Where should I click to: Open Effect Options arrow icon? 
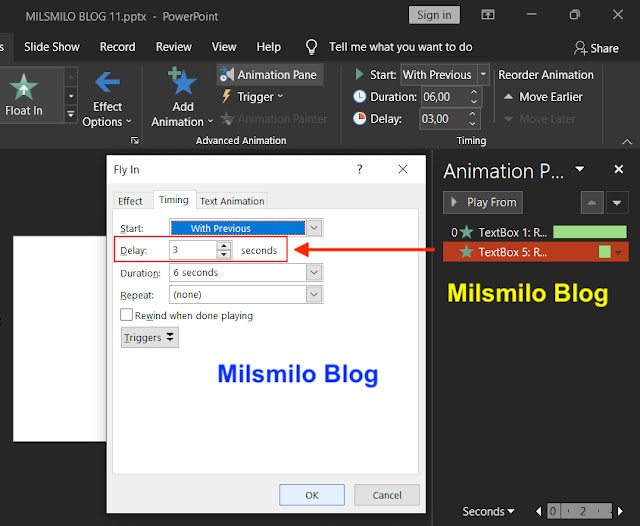tap(107, 82)
